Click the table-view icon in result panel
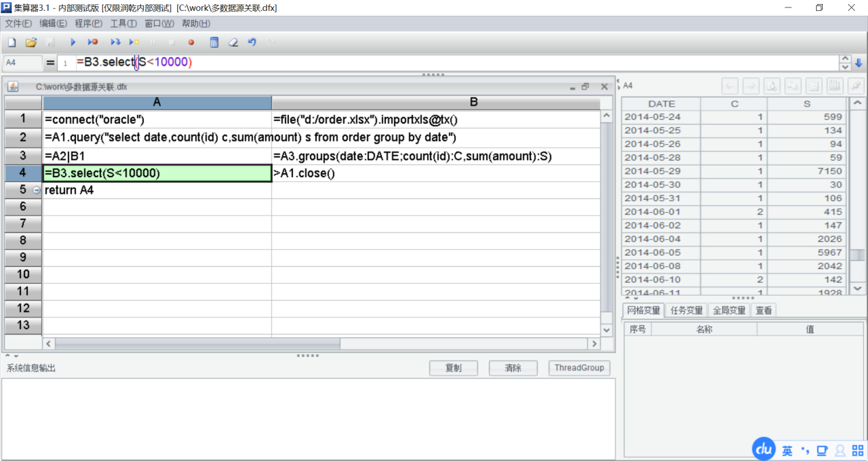The width and height of the screenshot is (868, 461). pyautogui.click(x=813, y=85)
